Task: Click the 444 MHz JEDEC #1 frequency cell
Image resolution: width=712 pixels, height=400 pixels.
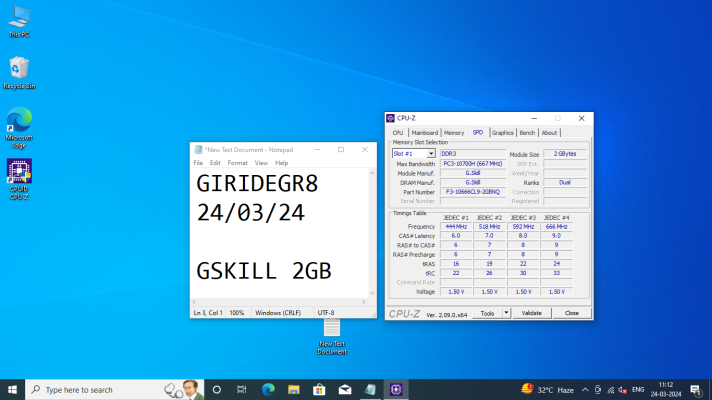Action: point(456,227)
